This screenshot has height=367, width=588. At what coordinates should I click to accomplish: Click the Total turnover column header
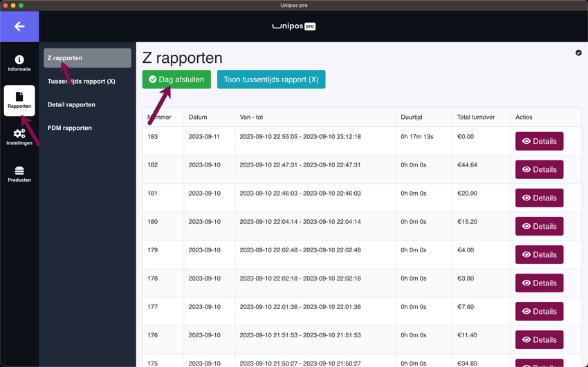coord(476,117)
